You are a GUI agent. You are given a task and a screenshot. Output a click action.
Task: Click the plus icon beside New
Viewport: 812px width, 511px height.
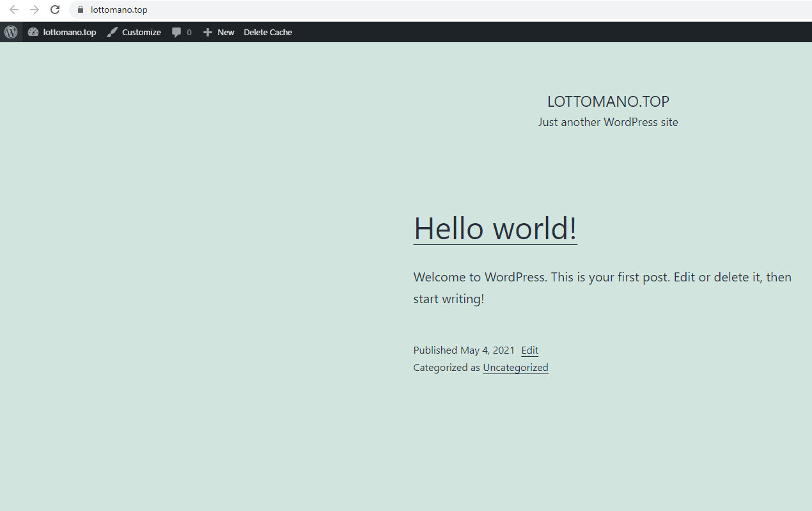point(207,32)
